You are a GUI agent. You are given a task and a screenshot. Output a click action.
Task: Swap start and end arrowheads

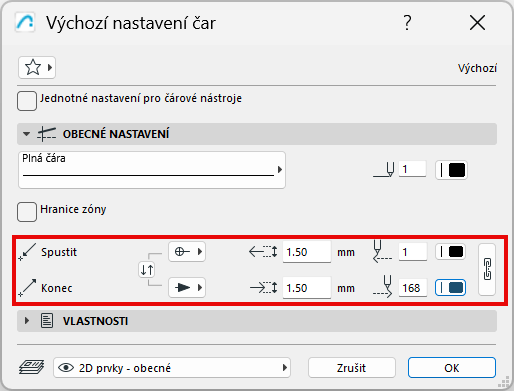[x=147, y=270]
